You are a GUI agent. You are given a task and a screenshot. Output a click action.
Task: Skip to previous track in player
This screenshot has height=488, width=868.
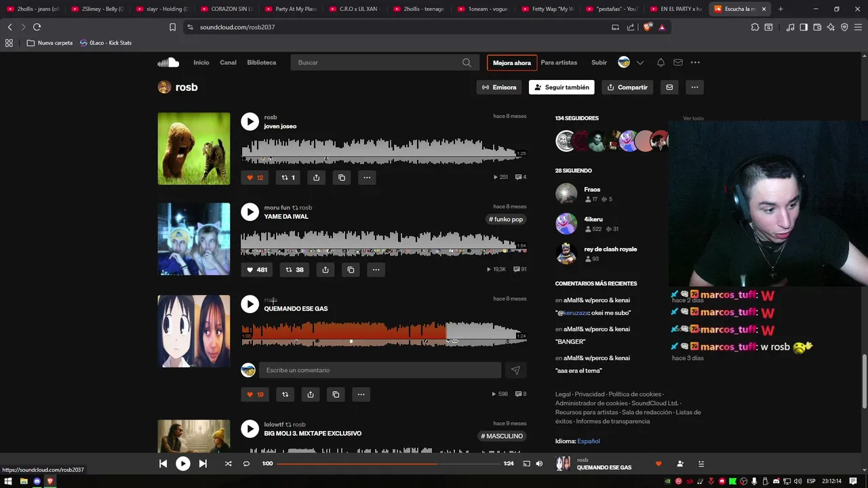click(163, 464)
